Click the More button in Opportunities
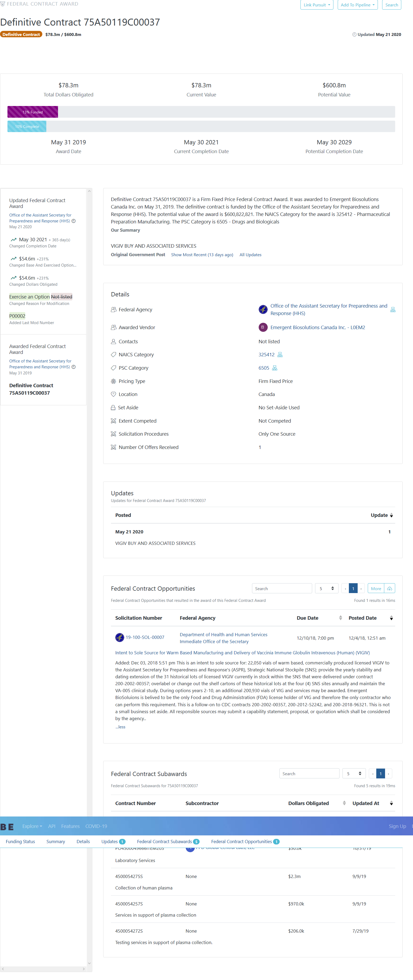 coord(376,589)
